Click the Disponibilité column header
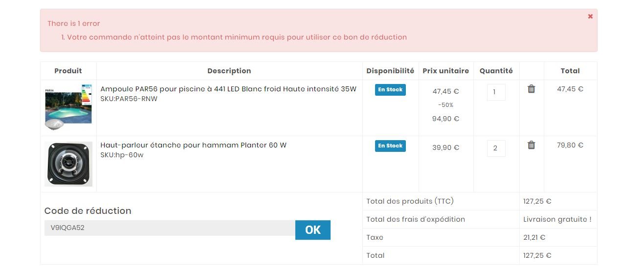This screenshot has width=644, height=271. (x=390, y=71)
